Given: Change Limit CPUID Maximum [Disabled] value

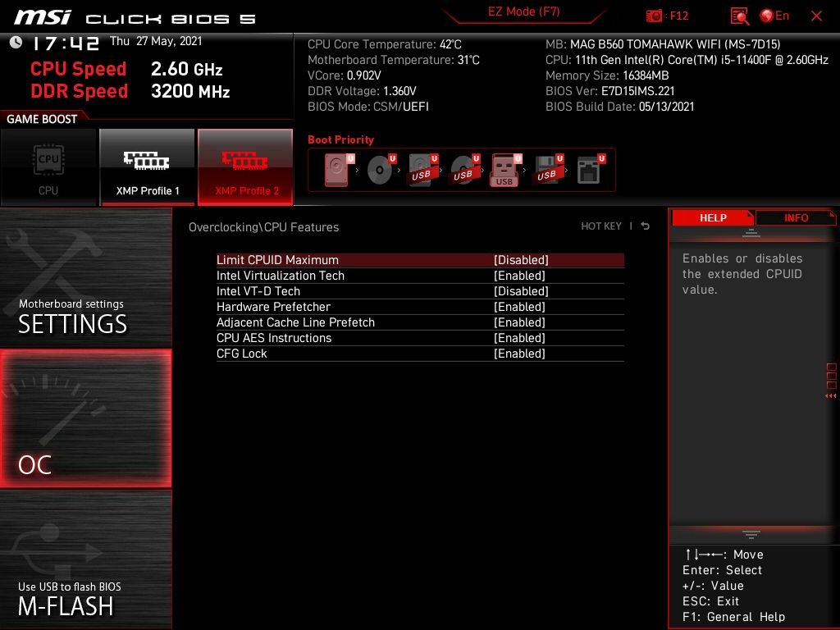Looking at the screenshot, I should coord(521,260).
